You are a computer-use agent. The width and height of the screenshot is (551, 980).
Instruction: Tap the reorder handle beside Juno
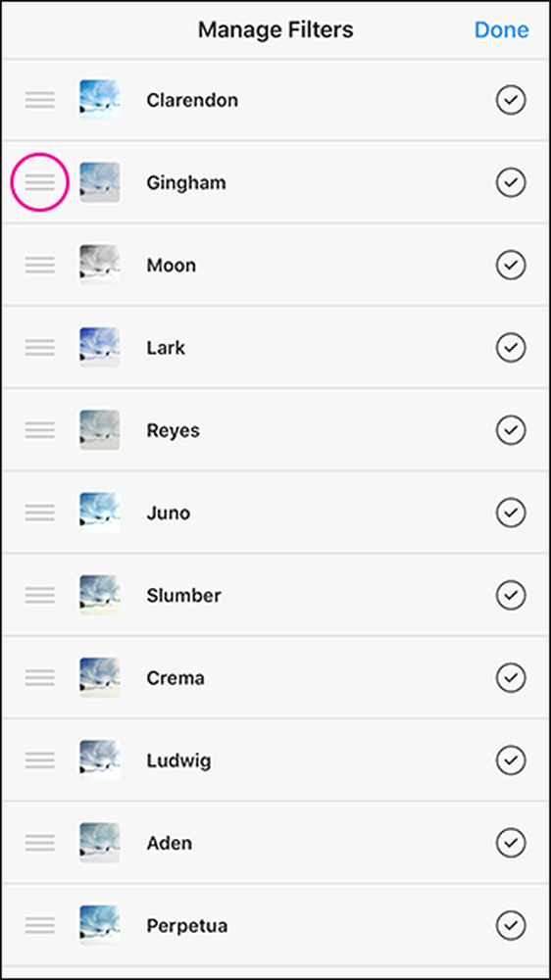[40, 513]
